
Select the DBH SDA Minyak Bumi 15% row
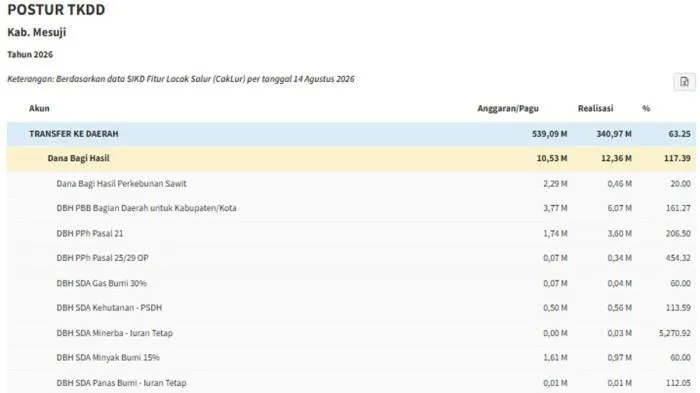point(351,357)
